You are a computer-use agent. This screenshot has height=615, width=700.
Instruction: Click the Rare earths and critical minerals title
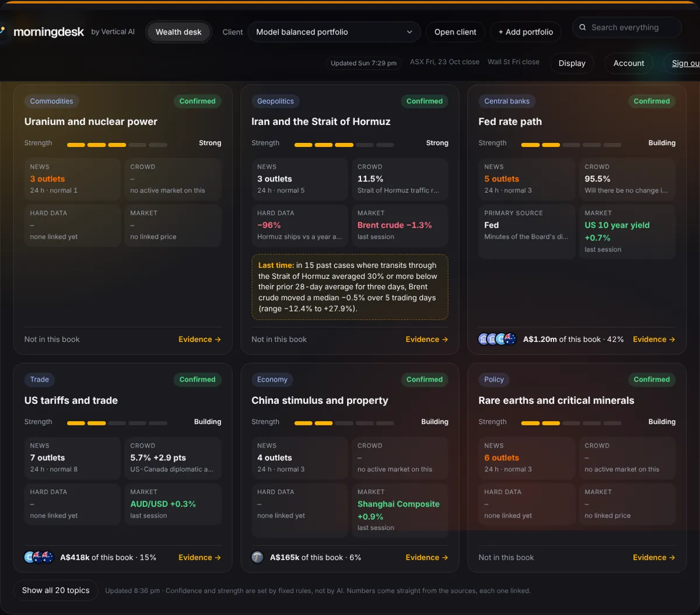tap(556, 400)
